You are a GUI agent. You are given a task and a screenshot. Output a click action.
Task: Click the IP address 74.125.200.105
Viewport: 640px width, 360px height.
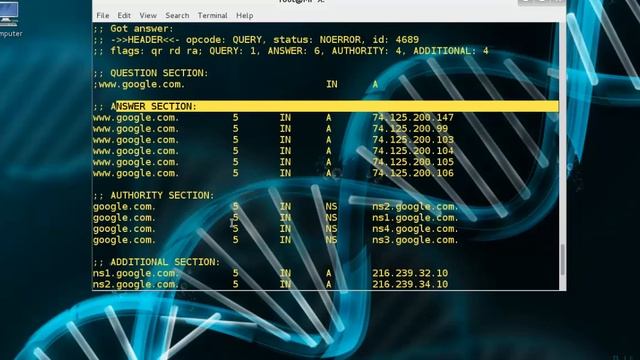(413, 162)
